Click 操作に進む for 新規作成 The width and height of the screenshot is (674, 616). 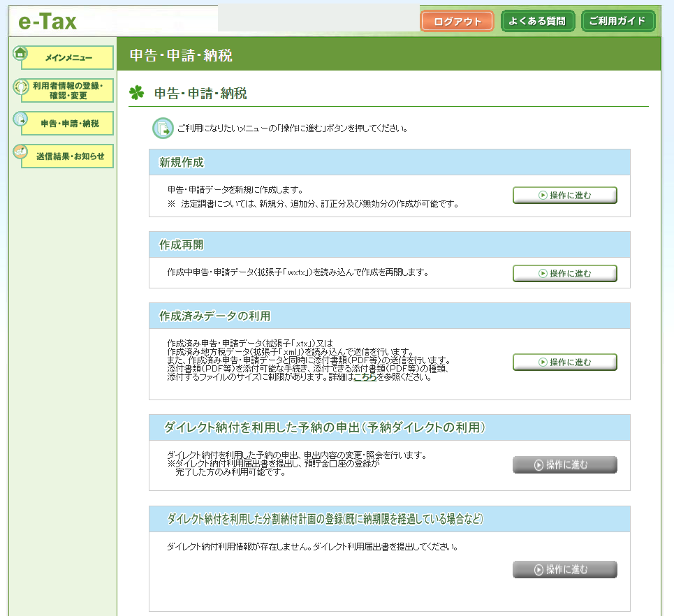click(x=565, y=195)
